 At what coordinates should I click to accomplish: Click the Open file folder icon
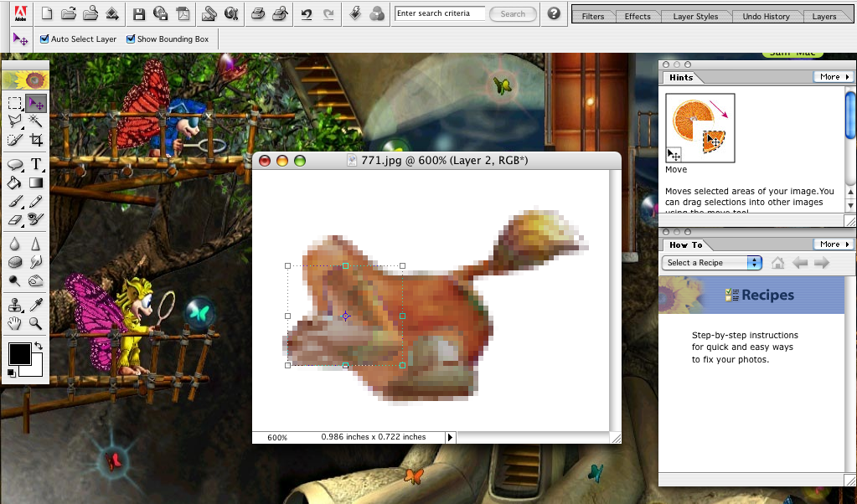[x=69, y=13]
